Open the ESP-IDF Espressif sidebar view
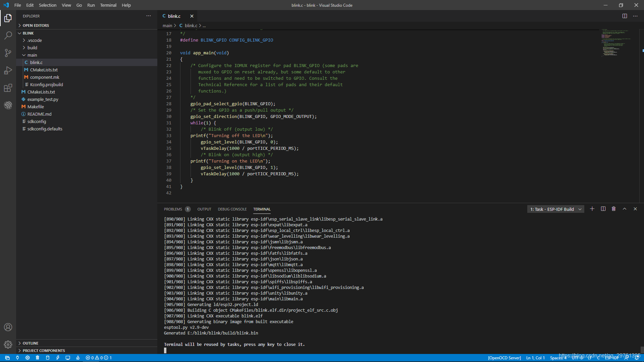 click(8, 105)
